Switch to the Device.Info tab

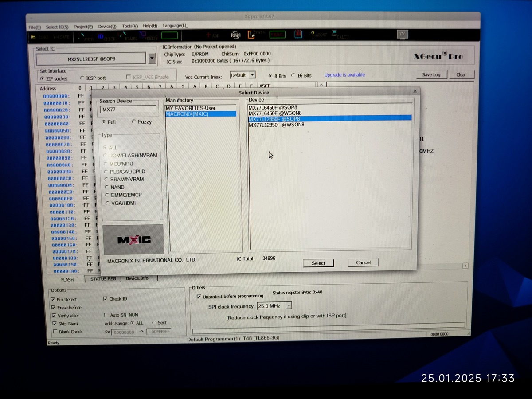[x=137, y=278]
